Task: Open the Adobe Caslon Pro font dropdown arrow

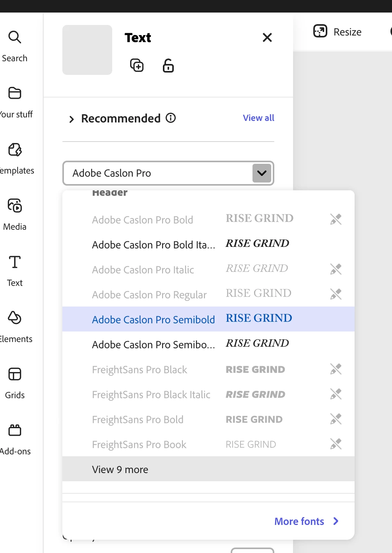Action: click(262, 173)
